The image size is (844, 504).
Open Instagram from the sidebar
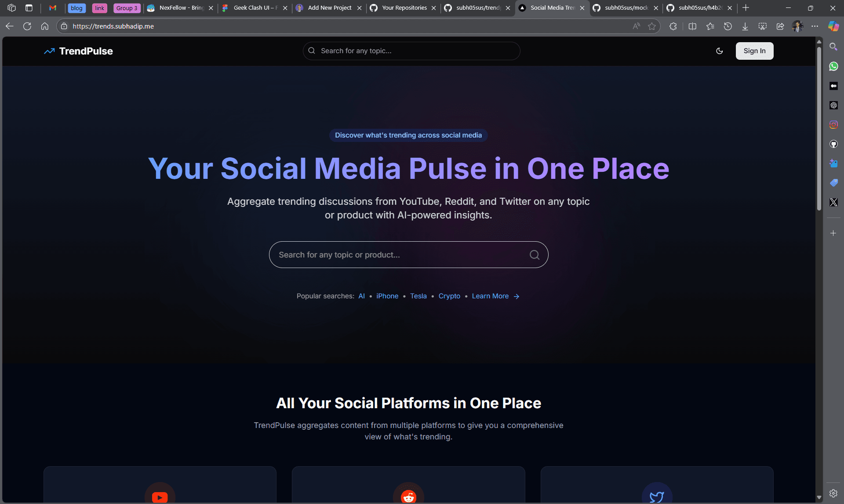[x=833, y=124]
